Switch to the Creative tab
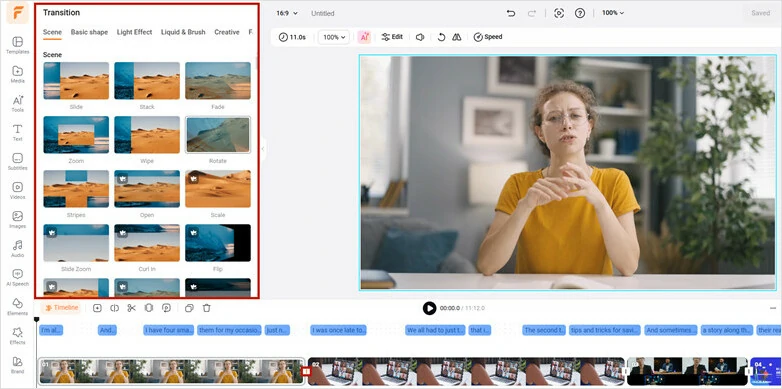782x389 pixels. (227, 32)
